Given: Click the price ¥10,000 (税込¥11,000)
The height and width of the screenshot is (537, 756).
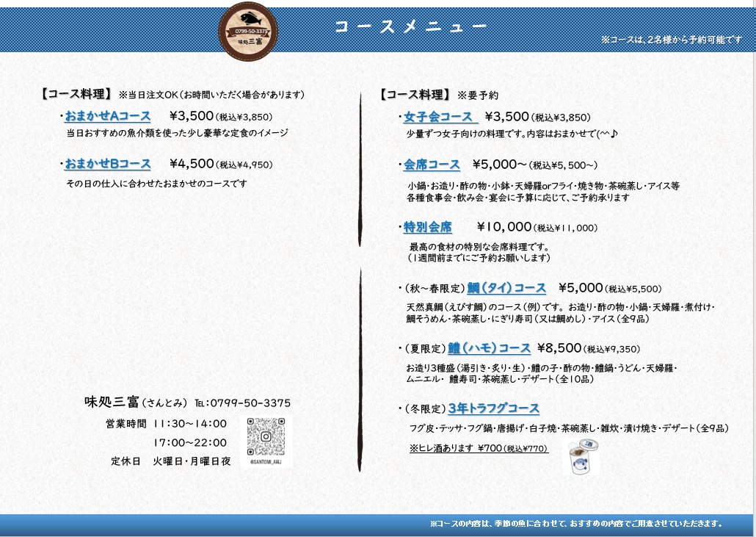Looking at the screenshot, I should click(537, 227).
